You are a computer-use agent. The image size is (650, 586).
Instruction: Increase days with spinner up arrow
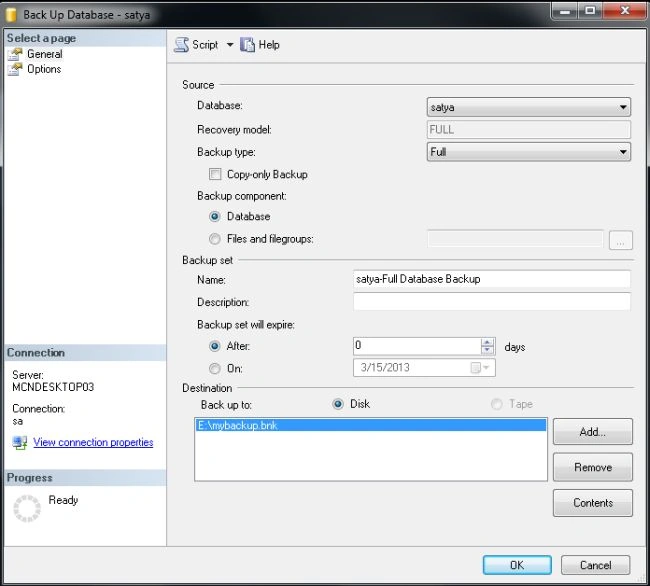coord(488,342)
